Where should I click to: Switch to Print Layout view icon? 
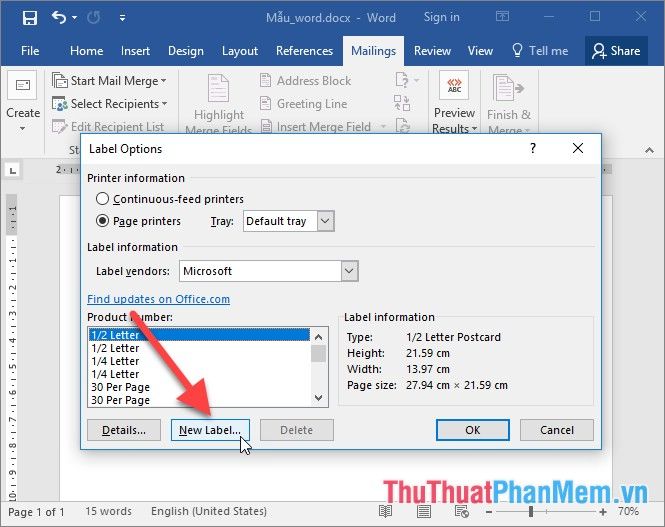click(x=423, y=512)
